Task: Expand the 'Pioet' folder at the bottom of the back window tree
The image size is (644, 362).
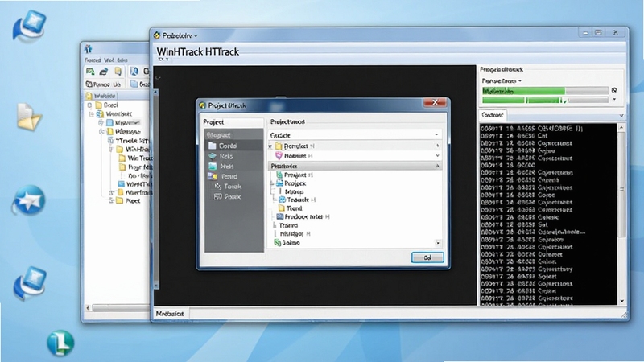Action: [x=111, y=200]
